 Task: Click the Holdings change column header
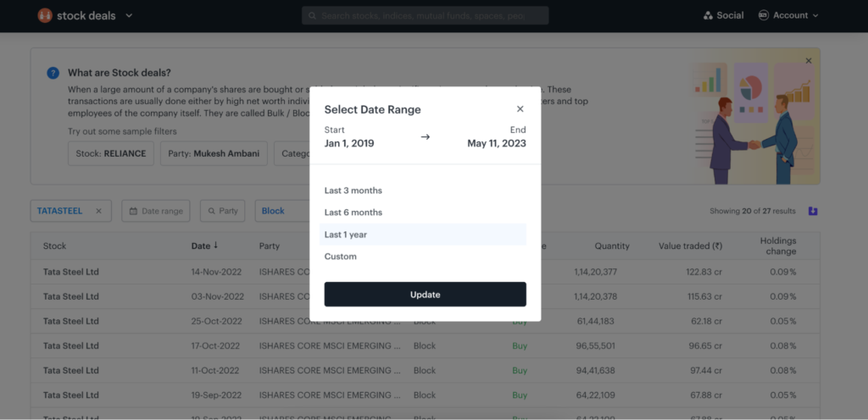(778, 246)
